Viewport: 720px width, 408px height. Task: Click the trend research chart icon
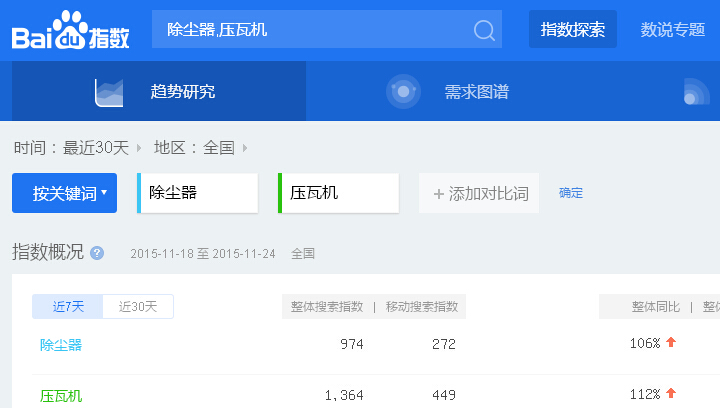pyautogui.click(x=109, y=92)
